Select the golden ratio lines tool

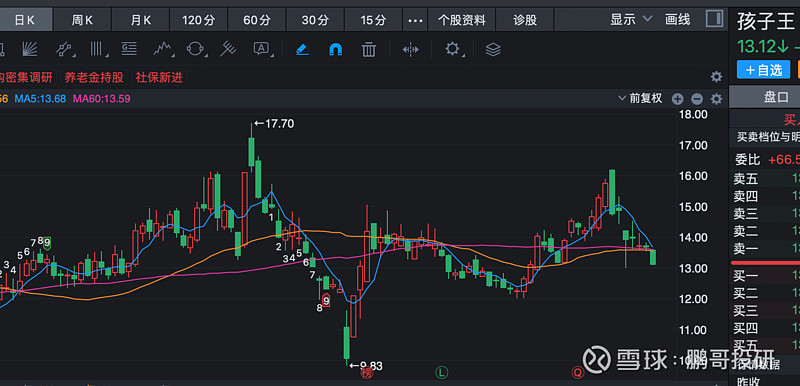point(129,49)
